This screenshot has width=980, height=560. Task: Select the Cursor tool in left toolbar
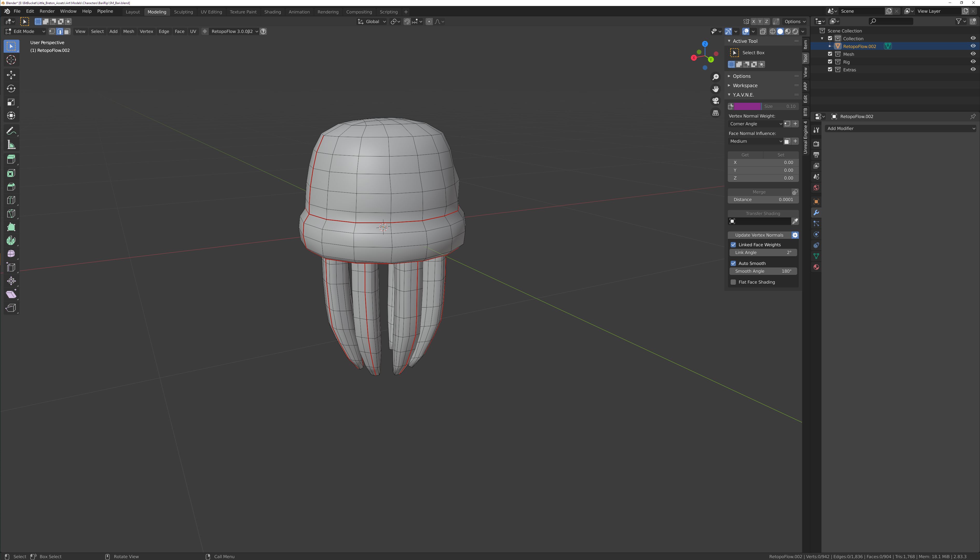pos(11,60)
